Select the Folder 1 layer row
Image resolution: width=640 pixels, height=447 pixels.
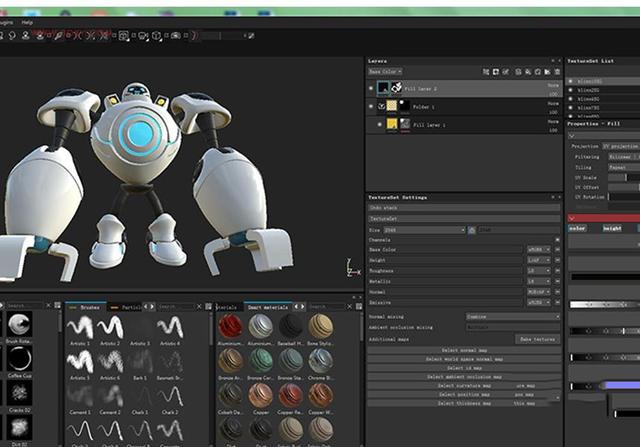click(464, 107)
